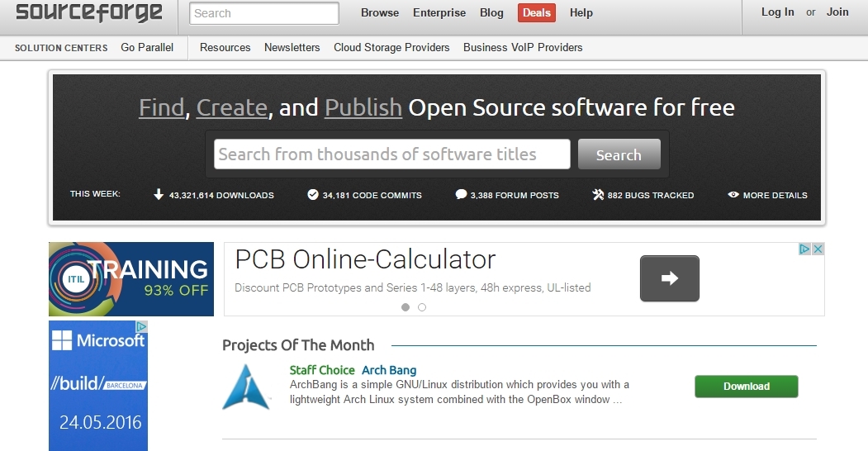Click 882 Bugs Tracked stat
The image size is (868, 451).
coord(651,195)
